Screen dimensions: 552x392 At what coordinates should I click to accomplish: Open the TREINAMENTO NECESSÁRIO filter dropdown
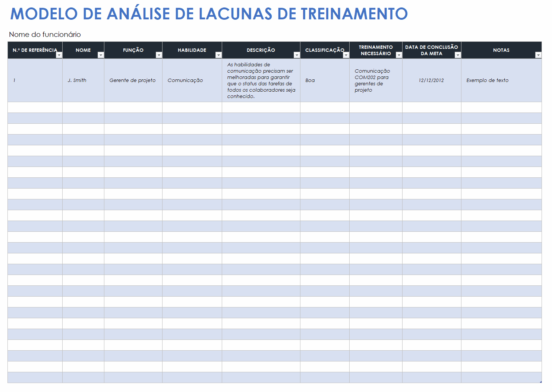click(x=399, y=55)
